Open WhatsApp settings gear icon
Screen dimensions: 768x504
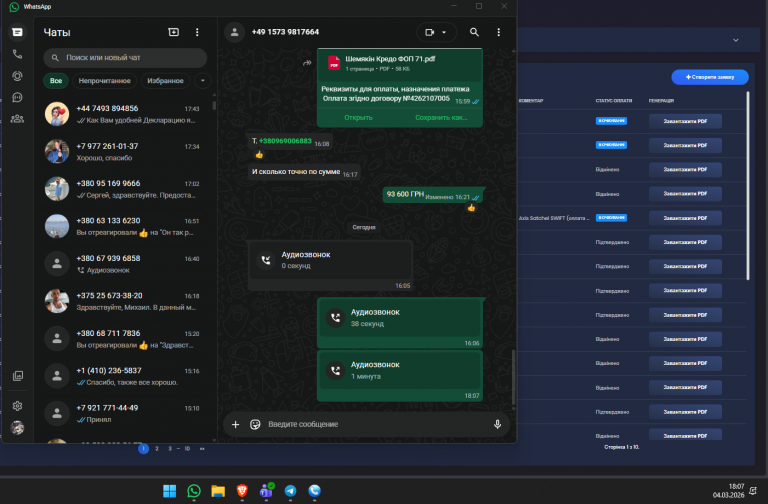18,406
